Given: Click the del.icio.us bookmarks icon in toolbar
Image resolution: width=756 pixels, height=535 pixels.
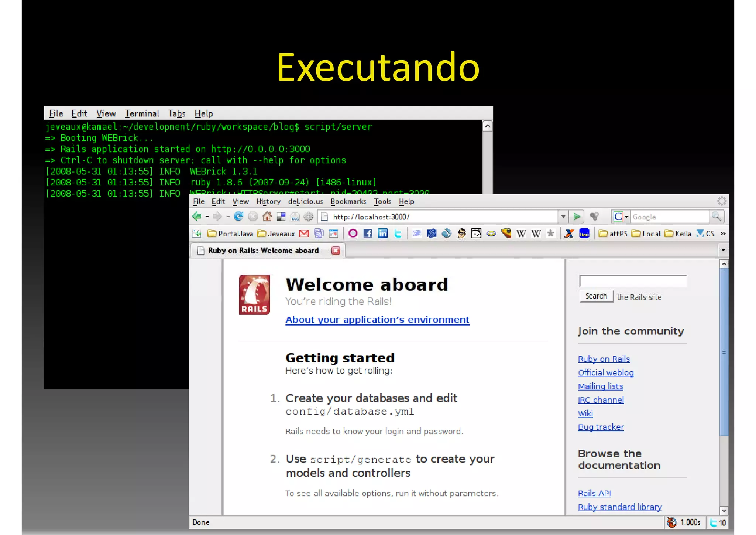Looking at the screenshot, I should point(281,217).
